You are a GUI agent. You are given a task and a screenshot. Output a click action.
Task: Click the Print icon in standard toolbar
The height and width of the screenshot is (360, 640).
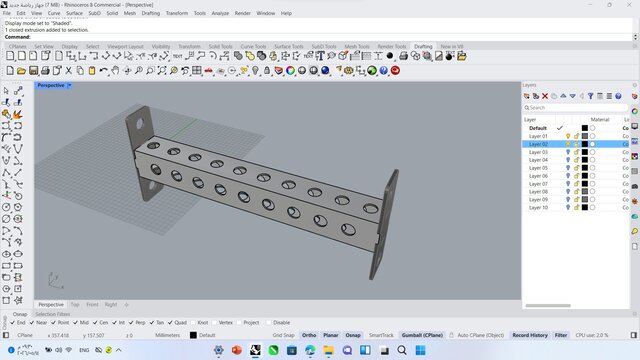(45, 71)
